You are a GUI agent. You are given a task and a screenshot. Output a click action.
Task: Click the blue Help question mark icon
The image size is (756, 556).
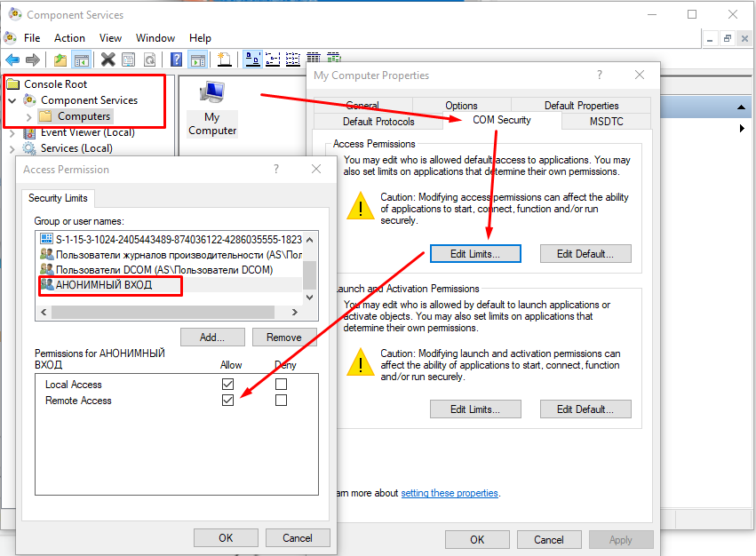(x=176, y=60)
